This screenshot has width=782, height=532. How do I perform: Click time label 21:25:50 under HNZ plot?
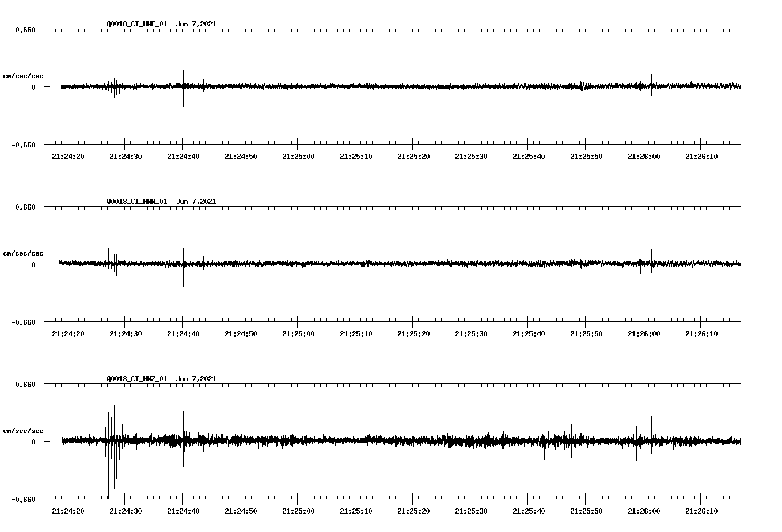pyautogui.click(x=586, y=511)
